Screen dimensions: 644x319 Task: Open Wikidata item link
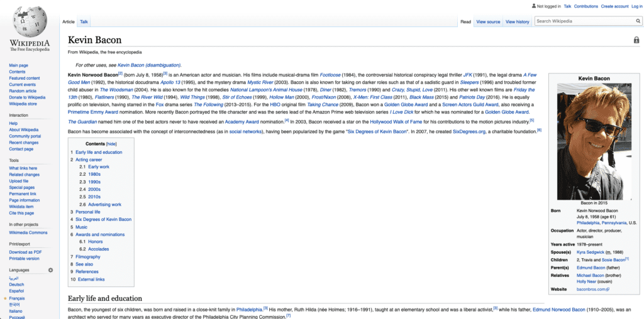coord(21,207)
